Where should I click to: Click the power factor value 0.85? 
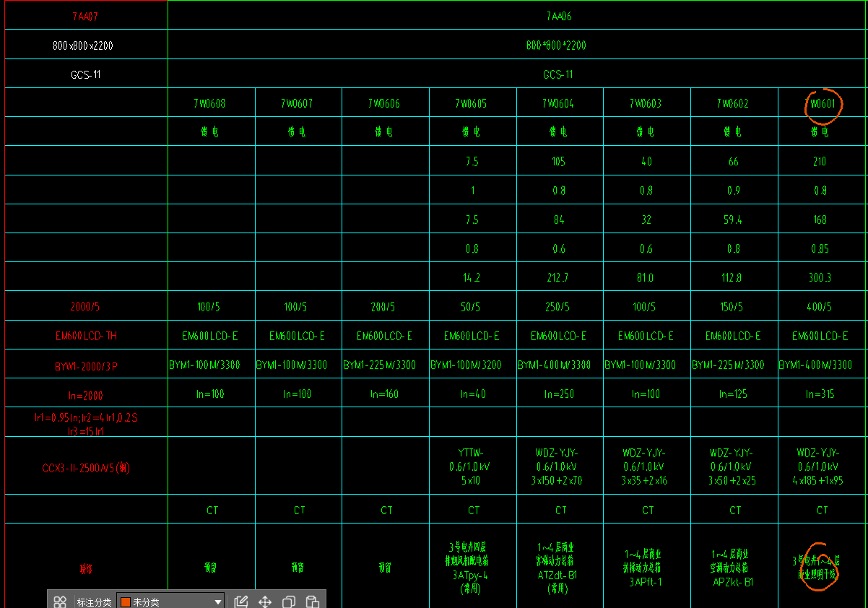[820, 249]
